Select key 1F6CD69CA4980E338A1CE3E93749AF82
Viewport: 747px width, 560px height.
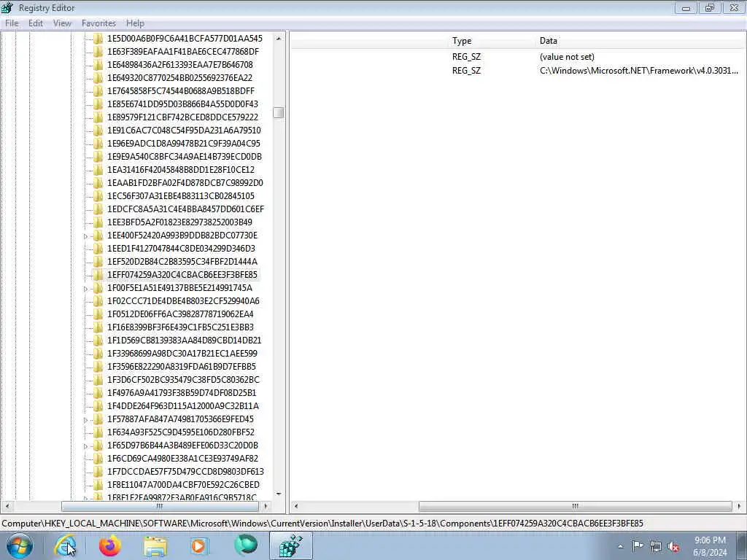[182, 458]
